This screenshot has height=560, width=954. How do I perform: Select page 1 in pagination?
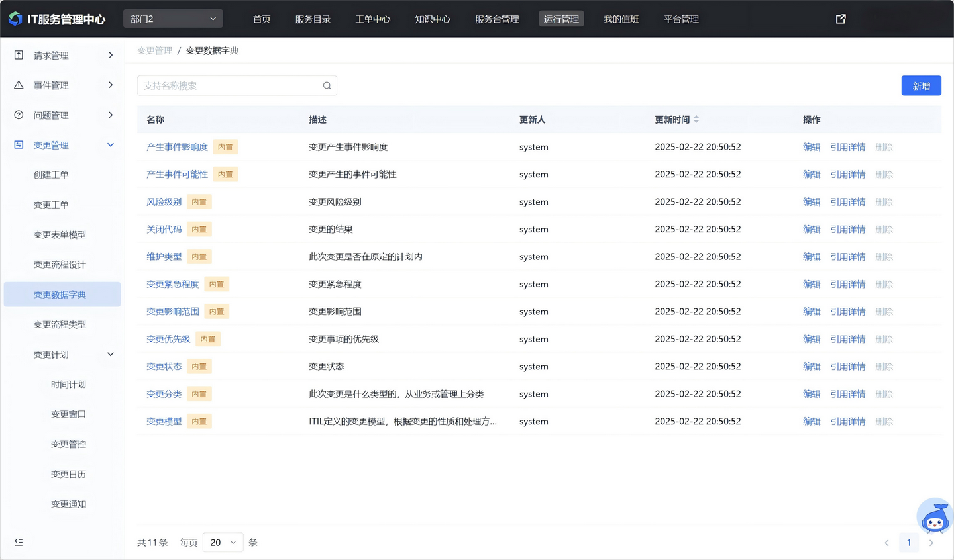click(909, 543)
